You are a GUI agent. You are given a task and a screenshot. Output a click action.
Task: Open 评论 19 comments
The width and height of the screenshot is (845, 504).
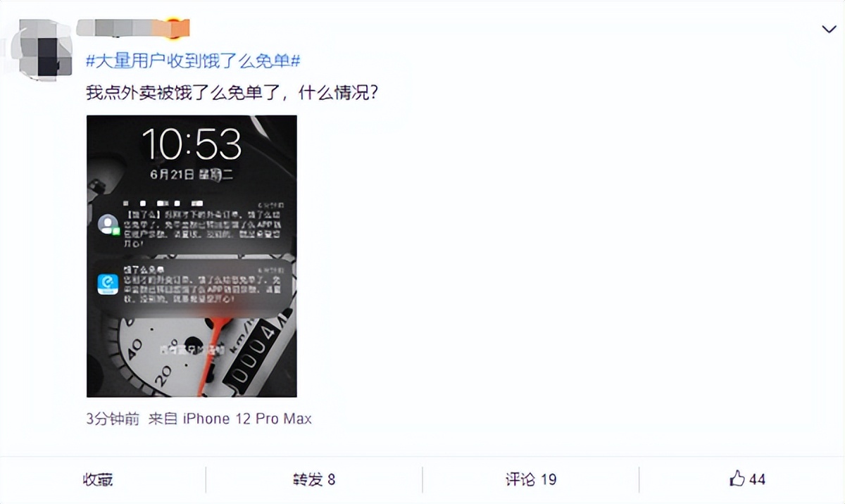531,479
